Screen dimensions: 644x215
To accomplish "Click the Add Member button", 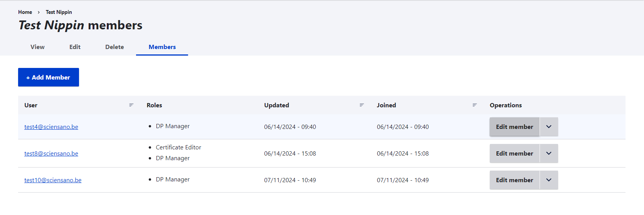I will (x=49, y=77).
